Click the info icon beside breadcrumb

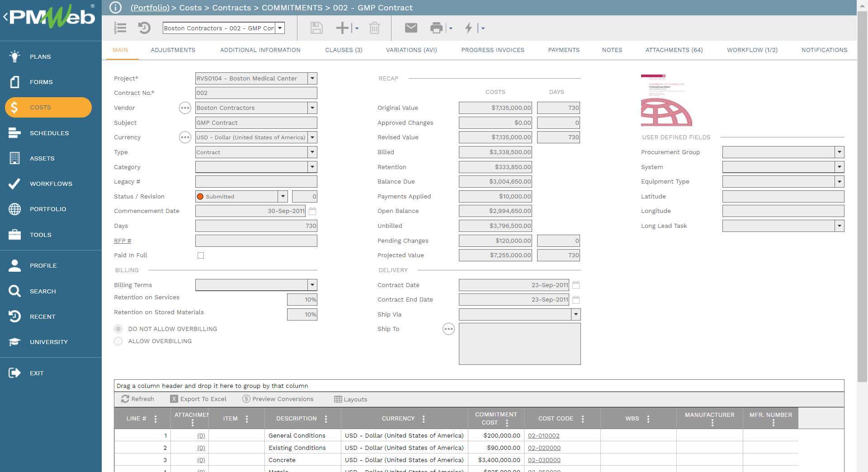[116, 8]
